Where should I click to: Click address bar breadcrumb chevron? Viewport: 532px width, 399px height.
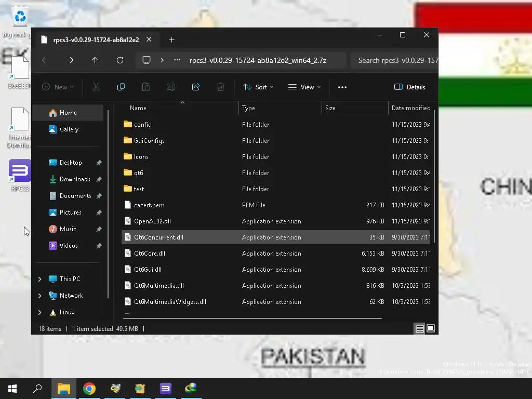[x=162, y=60]
